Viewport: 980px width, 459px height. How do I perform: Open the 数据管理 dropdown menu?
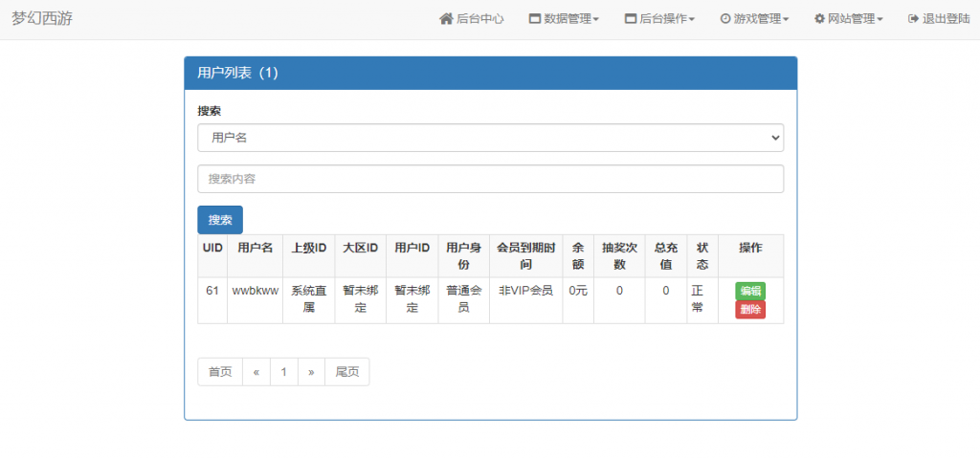pos(565,19)
